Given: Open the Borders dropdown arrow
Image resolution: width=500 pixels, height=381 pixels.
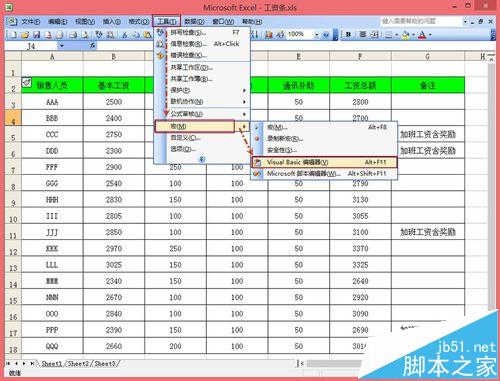Looking at the screenshot, I should 396,34.
